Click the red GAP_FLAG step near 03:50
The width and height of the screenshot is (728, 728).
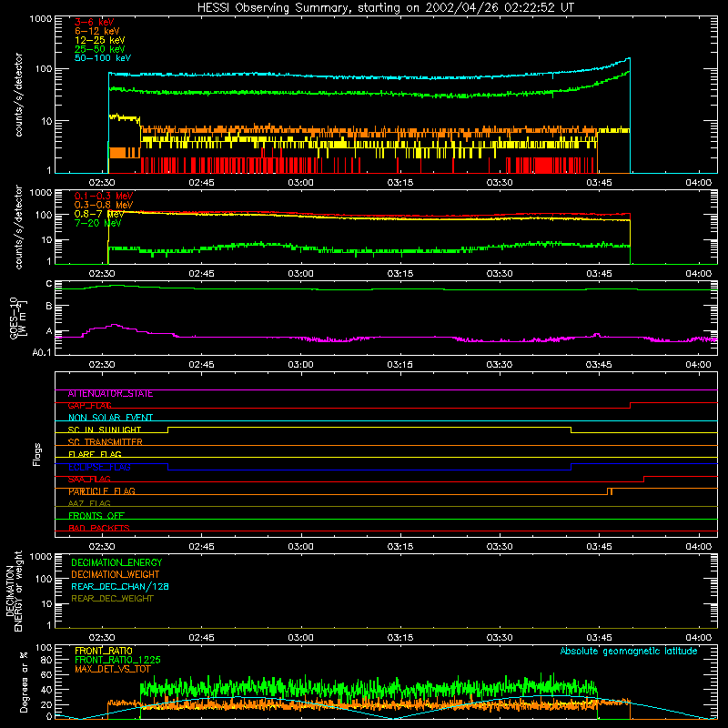coord(630,405)
